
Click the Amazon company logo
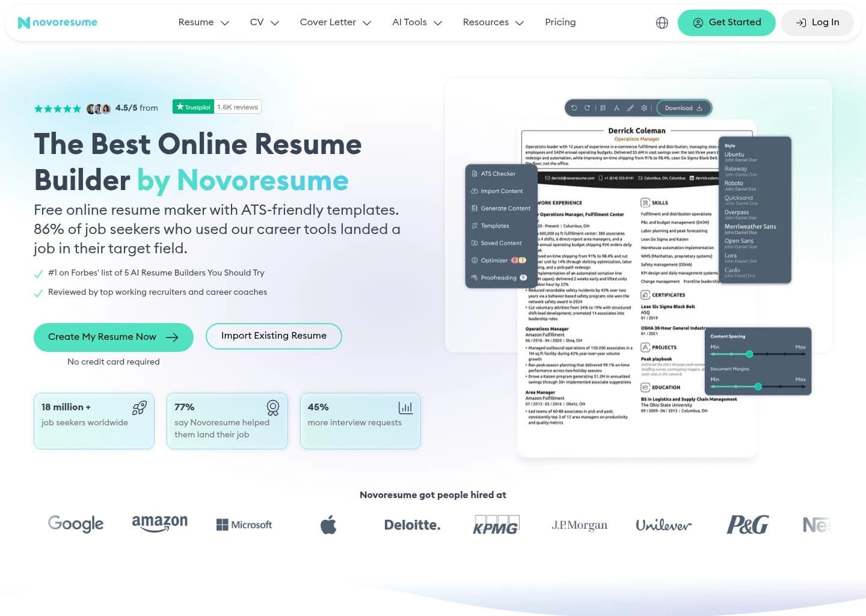(x=160, y=523)
